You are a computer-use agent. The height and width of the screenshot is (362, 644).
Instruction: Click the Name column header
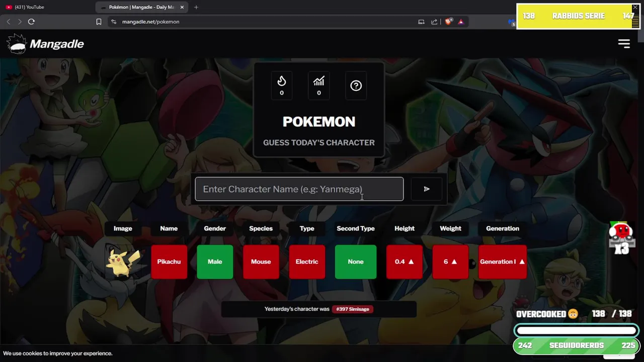[x=169, y=228]
